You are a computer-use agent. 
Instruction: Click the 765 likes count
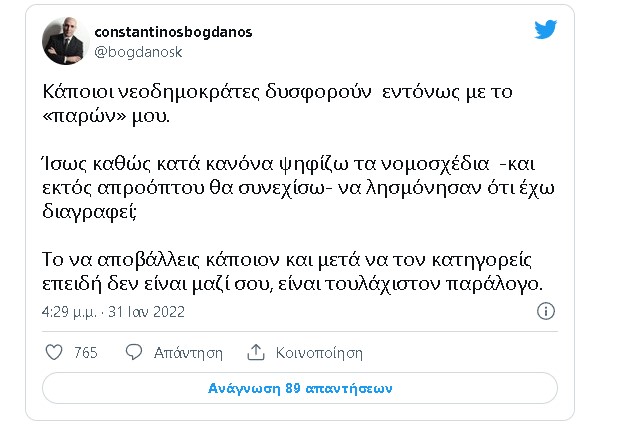point(86,352)
